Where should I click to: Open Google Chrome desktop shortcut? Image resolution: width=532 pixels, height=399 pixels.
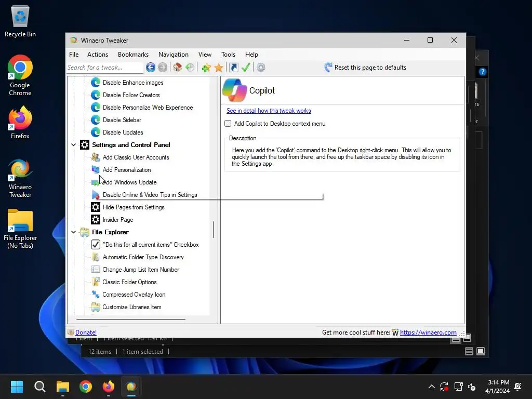(20, 75)
